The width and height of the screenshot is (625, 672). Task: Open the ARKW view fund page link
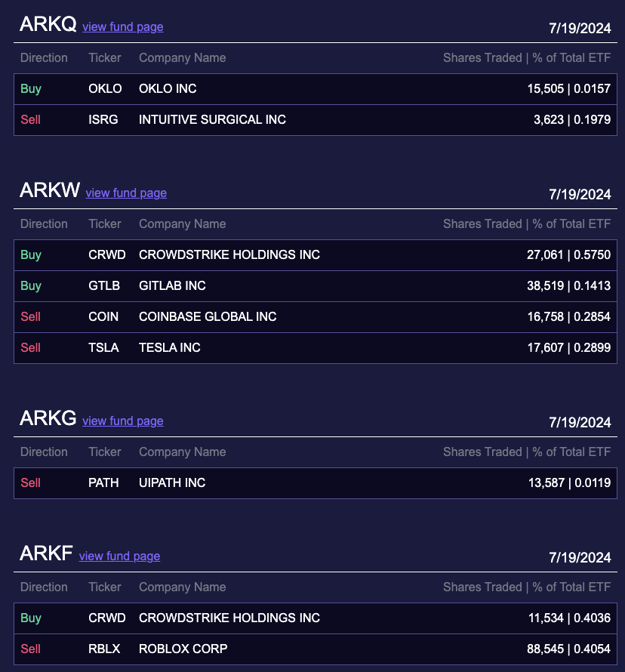[x=126, y=193]
